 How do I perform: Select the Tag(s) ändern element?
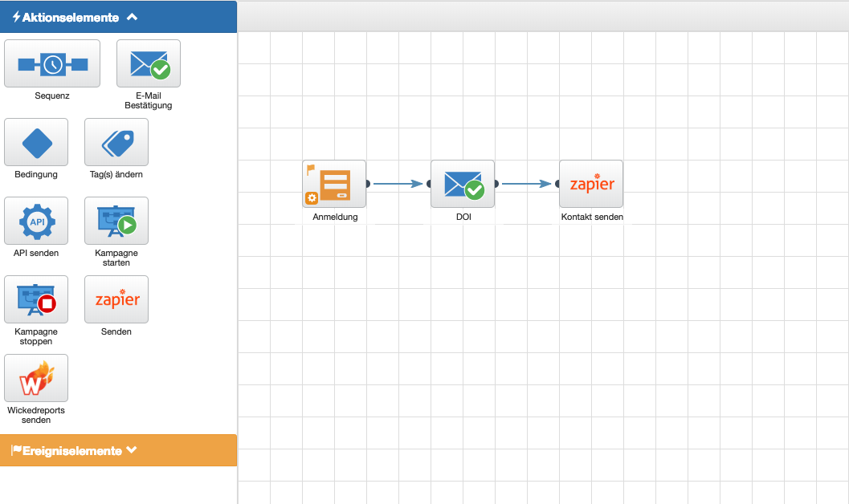pyautogui.click(x=116, y=142)
